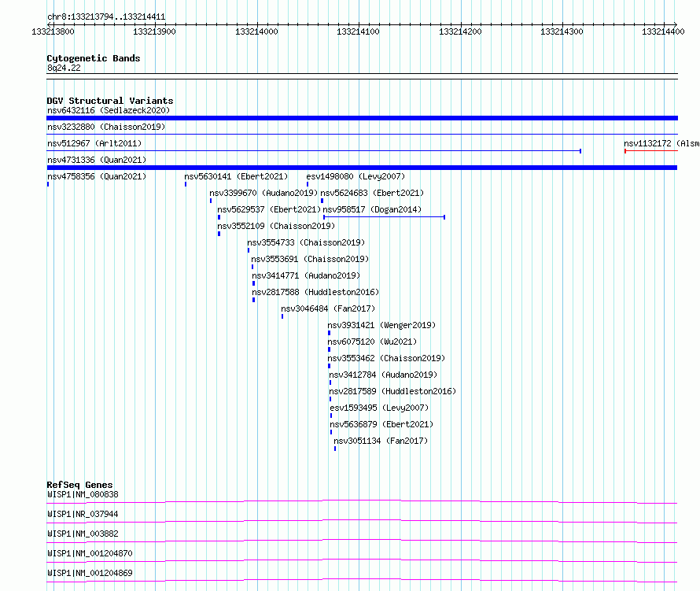Click the chr8:133213794..133214411 region label

coord(106,17)
